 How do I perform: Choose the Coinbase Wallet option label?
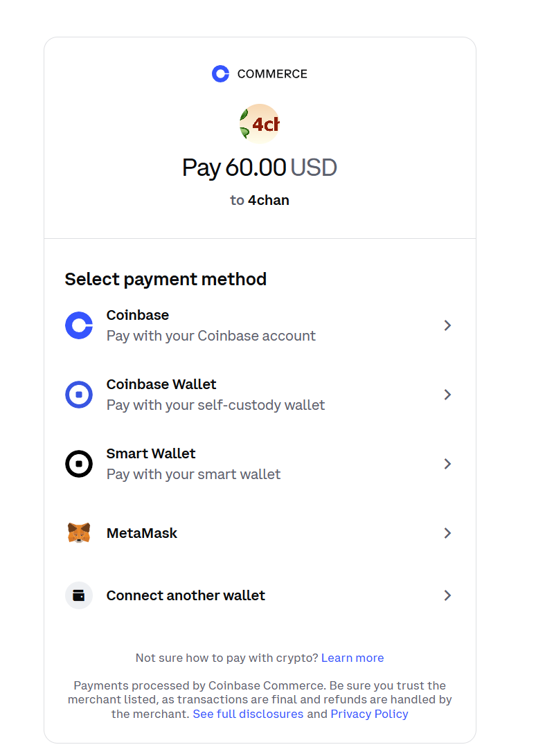point(161,385)
